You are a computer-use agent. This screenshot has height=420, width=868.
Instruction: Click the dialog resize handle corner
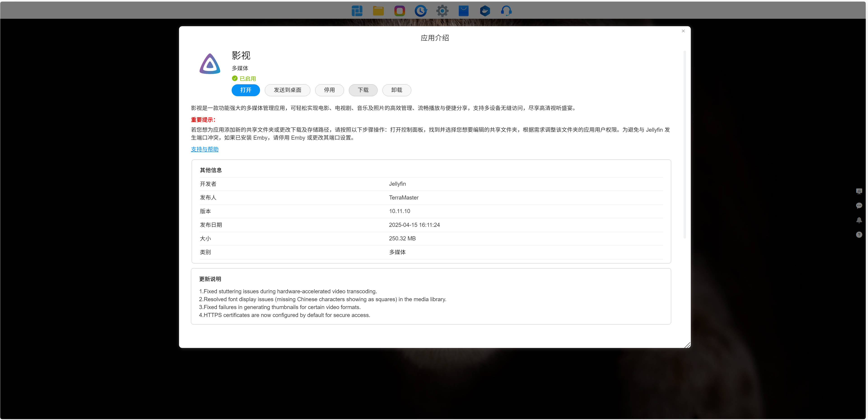[687, 345]
